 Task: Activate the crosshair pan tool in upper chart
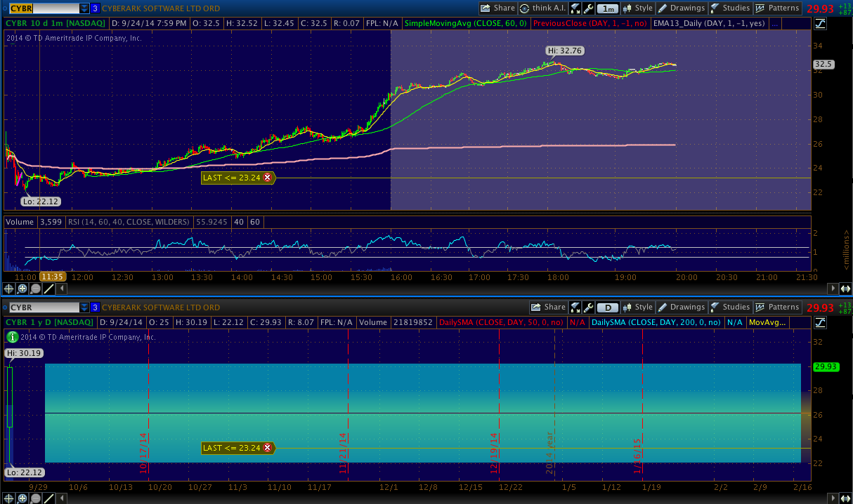click(9, 289)
